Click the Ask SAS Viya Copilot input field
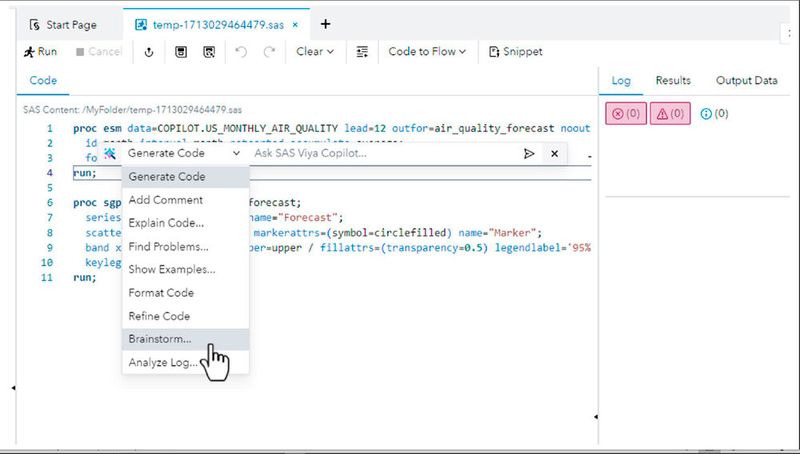Viewport: 800px width, 454px height. [383, 153]
